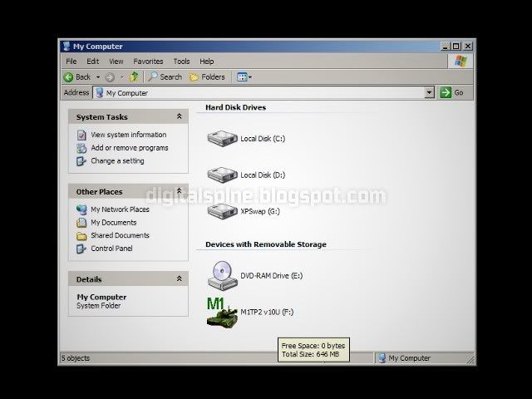Click the Control Panel icon in sidebar

[x=81, y=249]
